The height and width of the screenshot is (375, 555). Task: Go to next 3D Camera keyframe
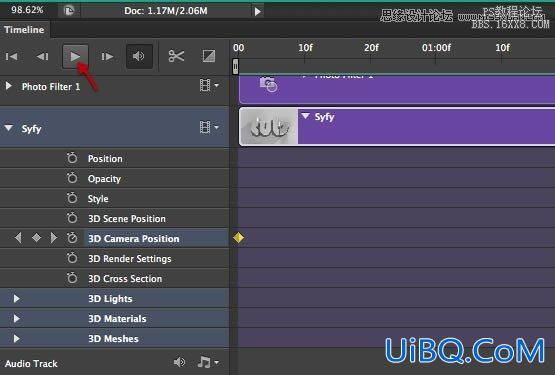[53, 238]
